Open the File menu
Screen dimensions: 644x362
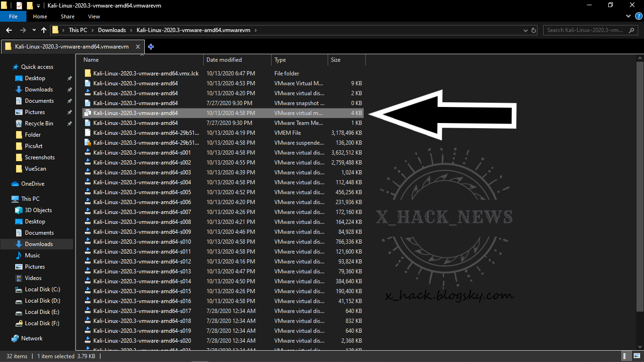13,16
